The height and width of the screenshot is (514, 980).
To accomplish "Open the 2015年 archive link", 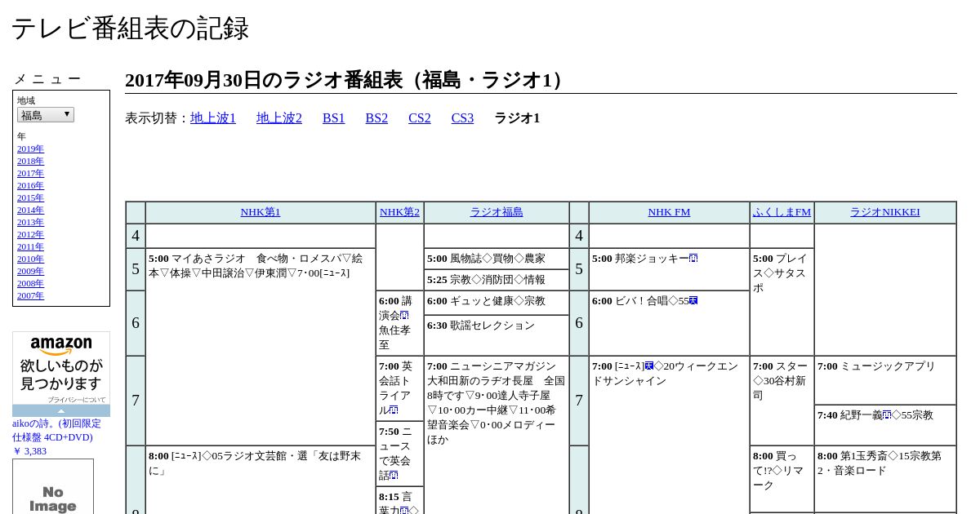I will point(30,197).
